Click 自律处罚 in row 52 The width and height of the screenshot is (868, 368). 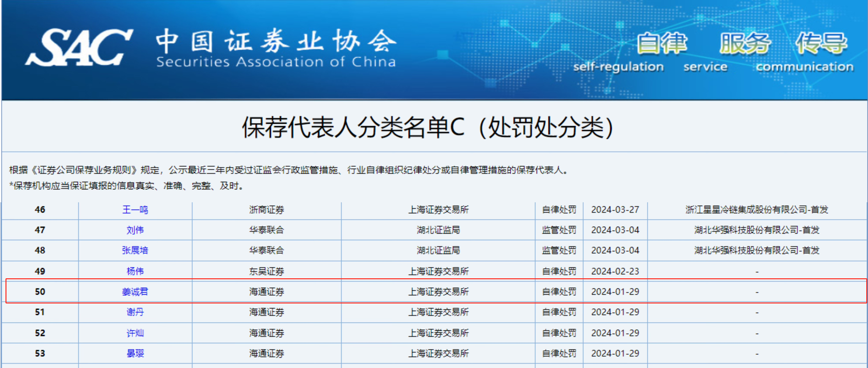pyautogui.click(x=559, y=333)
